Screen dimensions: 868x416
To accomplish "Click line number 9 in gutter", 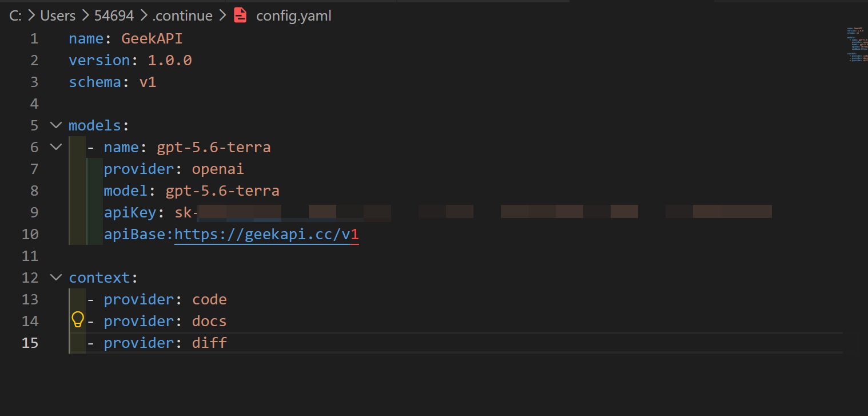I will point(34,212).
